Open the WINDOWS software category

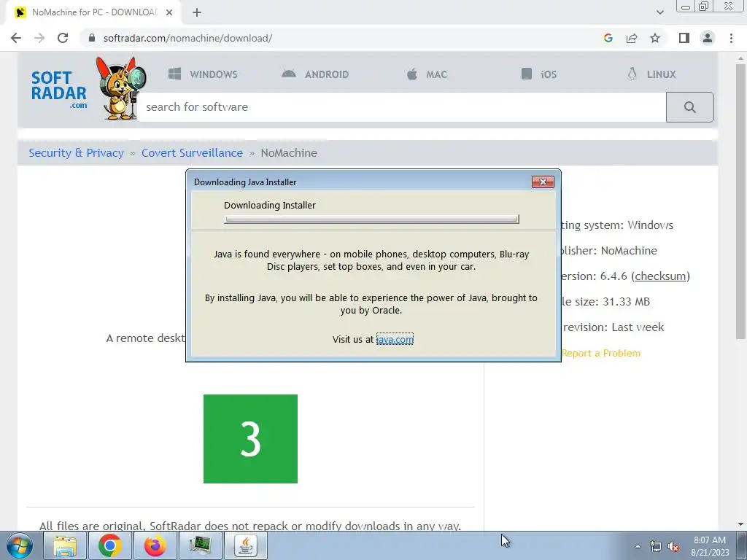[x=203, y=74]
